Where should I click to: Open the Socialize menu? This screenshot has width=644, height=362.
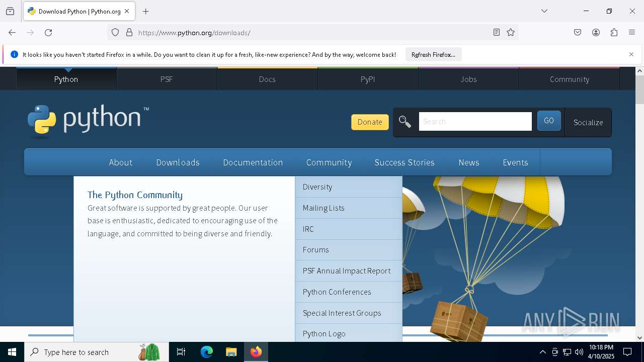pos(588,122)
